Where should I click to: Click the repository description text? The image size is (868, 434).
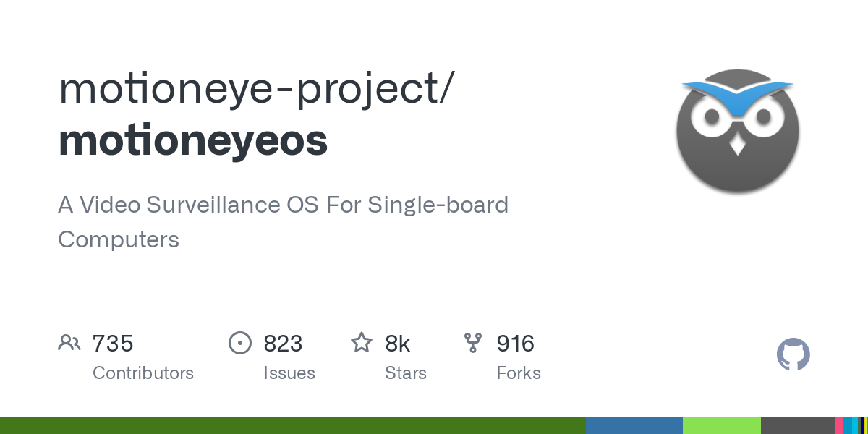[284, 222]
